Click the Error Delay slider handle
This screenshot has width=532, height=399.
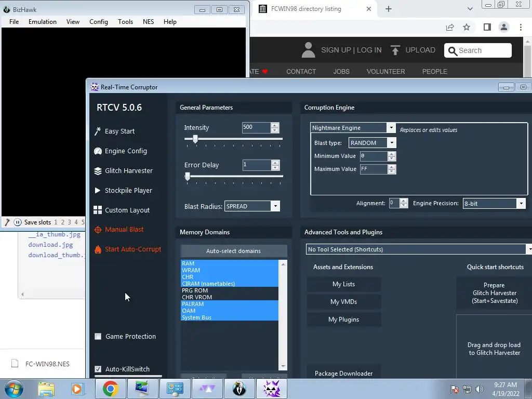click(x=187, y=177)
